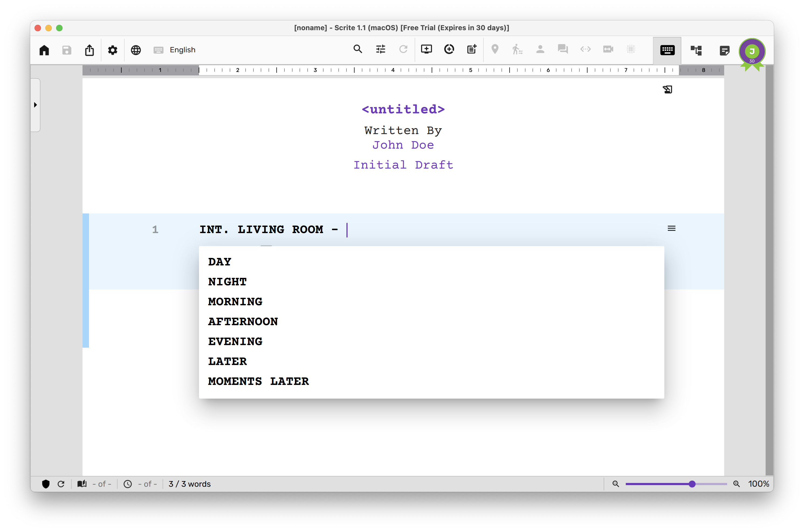Click the add note page icon
The width and height of the screenshot is (804, 532).
pyautogui.click(x=472, y=49)
